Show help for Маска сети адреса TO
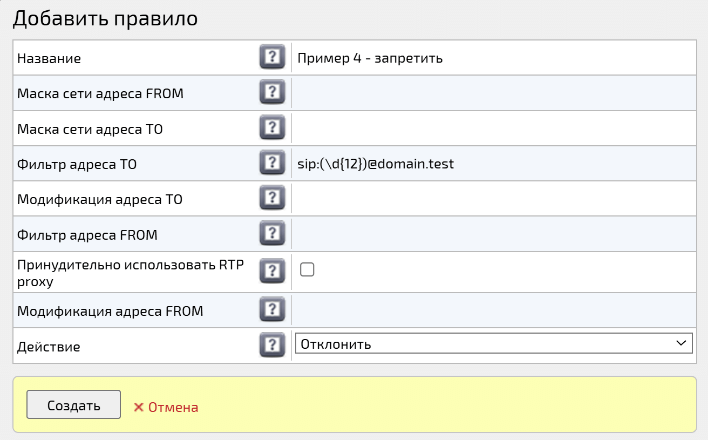Viewport: 708px width, 440px height. (271, 128)
